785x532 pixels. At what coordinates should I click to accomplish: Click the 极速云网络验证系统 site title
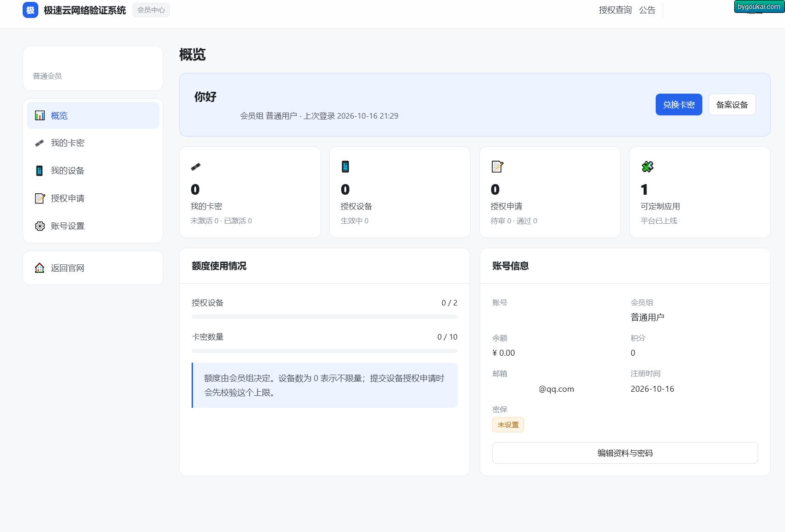pyautogui.click(x=85, y=10)
